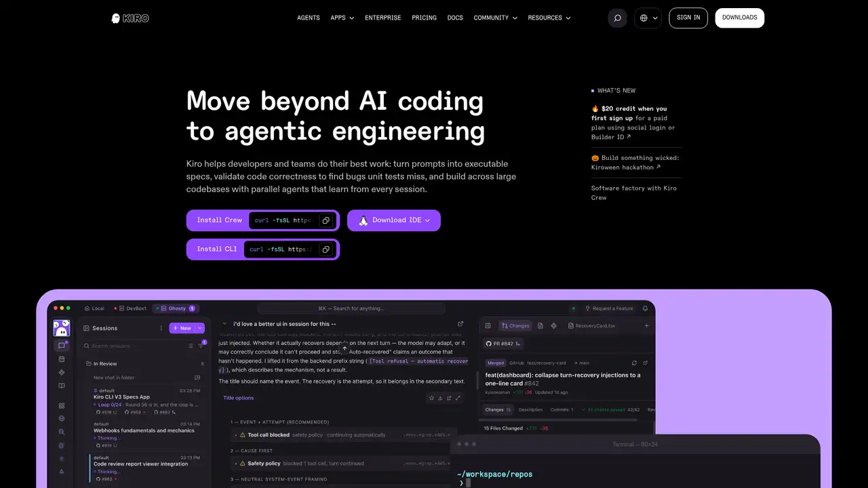This screenshot has width=868, height=488.
Task: Open the chat sessions sidebar icon
Action: pos(62,346)
